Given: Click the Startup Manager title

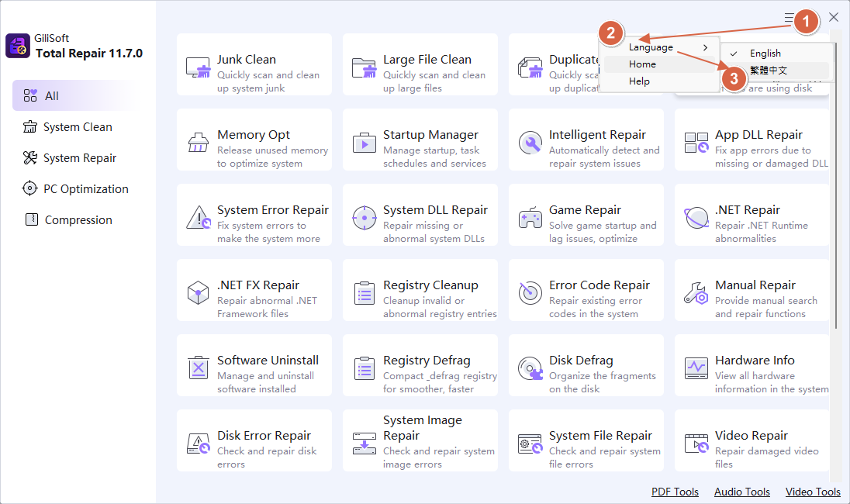Looking at the screenshot, I should click(x=431, y=134).
